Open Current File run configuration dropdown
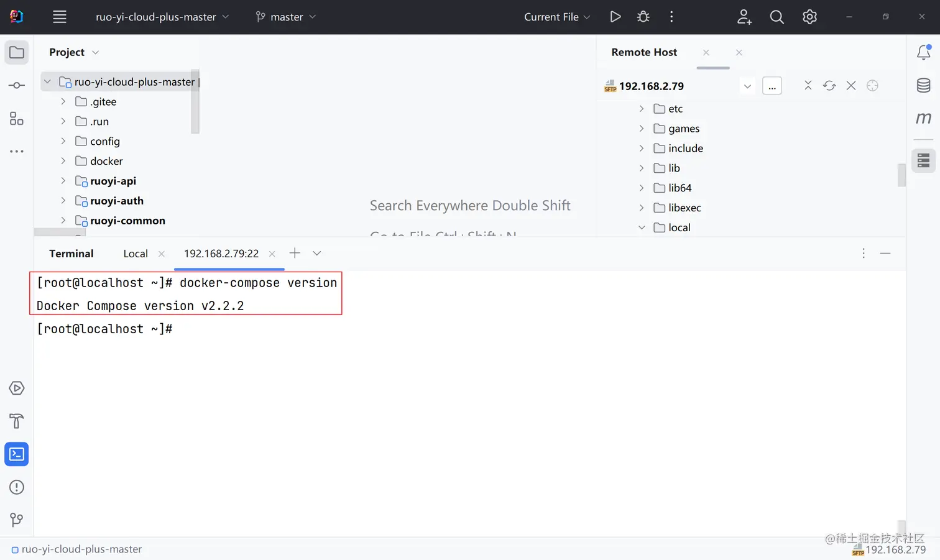Screen dimensions: 940x560 point(557,17)
